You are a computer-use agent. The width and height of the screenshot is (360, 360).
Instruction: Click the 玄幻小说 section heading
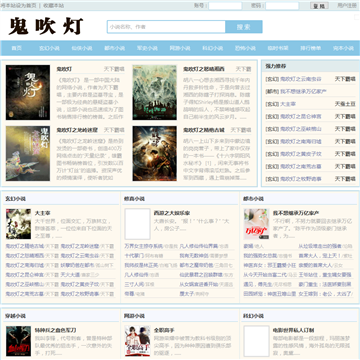click(15, 199)
